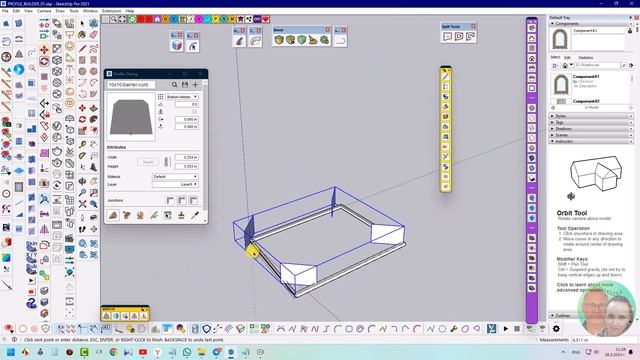Expand the Styles panel
The image size is (640, 360).
click(x=591, y=116)
